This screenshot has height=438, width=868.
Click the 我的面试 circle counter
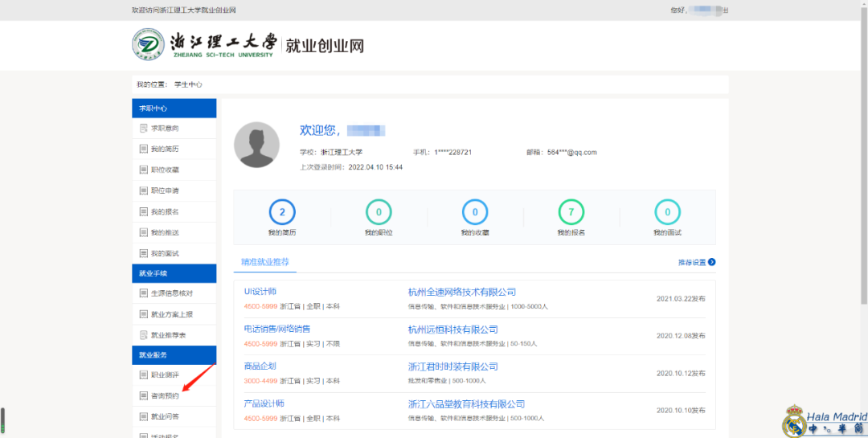[x=667, y=212]
